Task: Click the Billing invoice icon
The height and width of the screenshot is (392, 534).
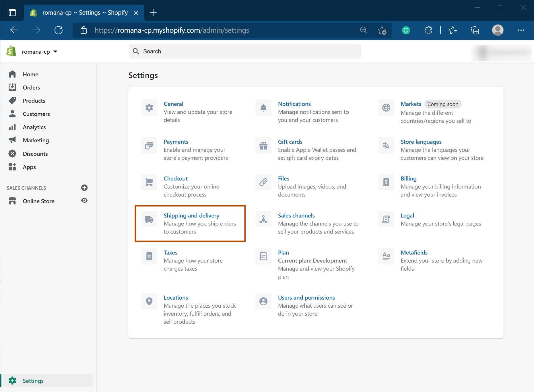Action: tap(386, 182)
